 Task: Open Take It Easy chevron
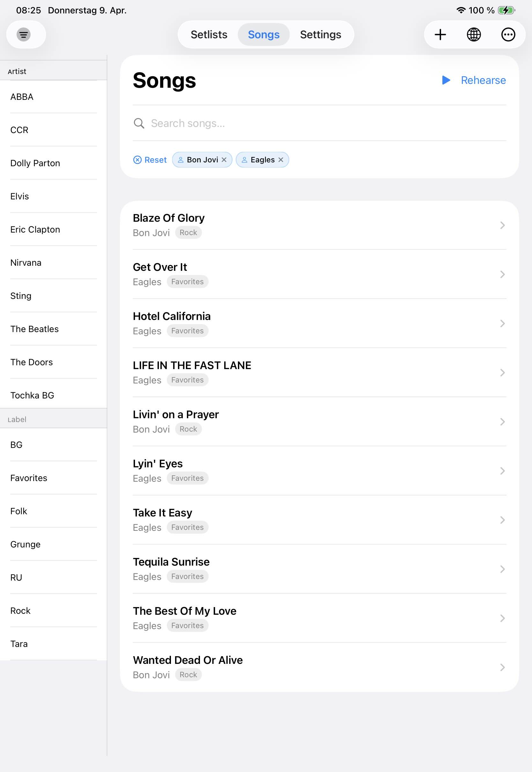502,520
